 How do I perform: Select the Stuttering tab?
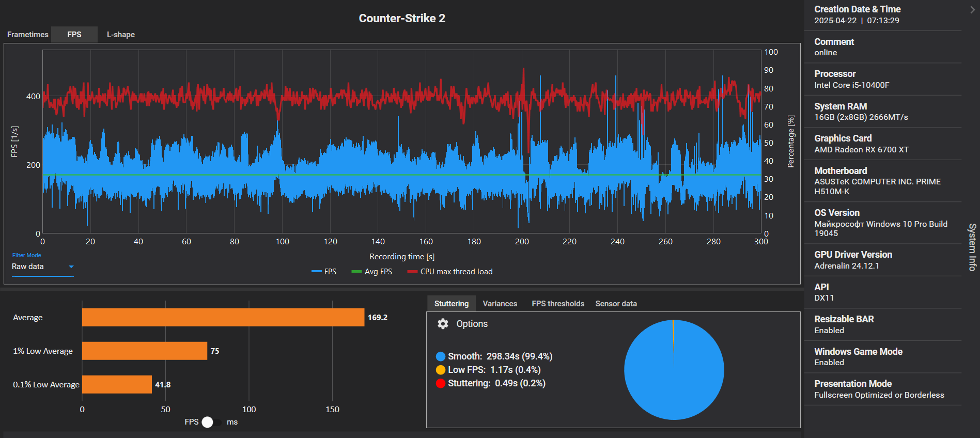pyautogui.click(x=452, y=304)
